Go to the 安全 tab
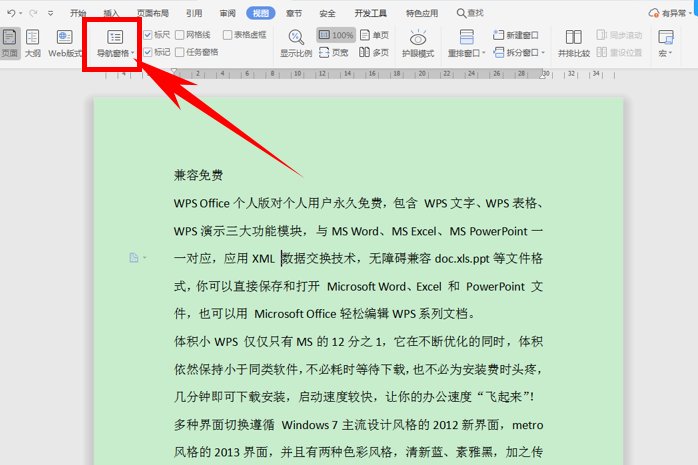Screen dimensions: 698x465 327,13
